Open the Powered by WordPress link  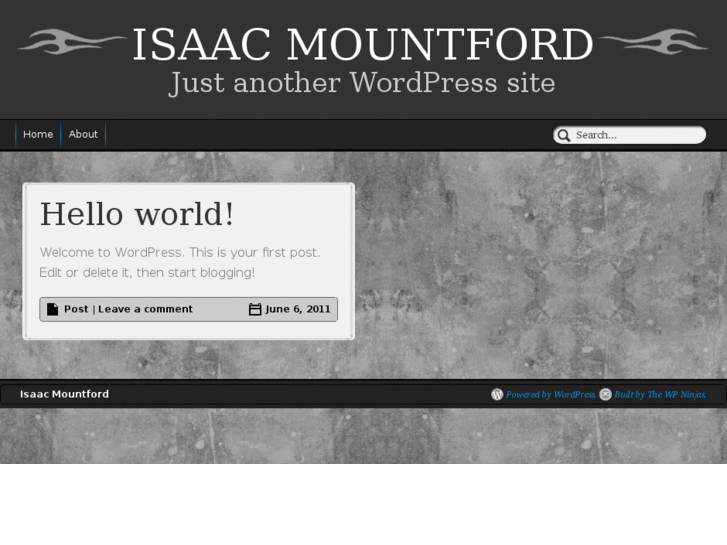click(550, 394)
